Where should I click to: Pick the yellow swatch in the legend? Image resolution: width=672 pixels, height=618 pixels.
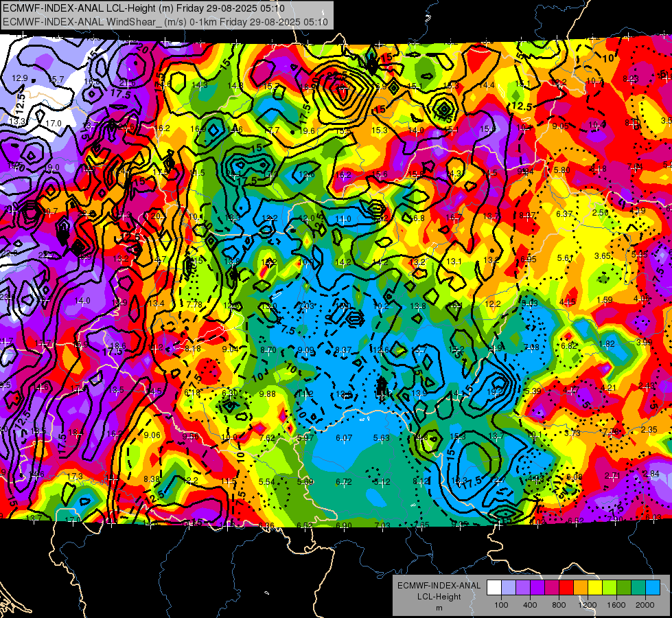pos(595,588)
